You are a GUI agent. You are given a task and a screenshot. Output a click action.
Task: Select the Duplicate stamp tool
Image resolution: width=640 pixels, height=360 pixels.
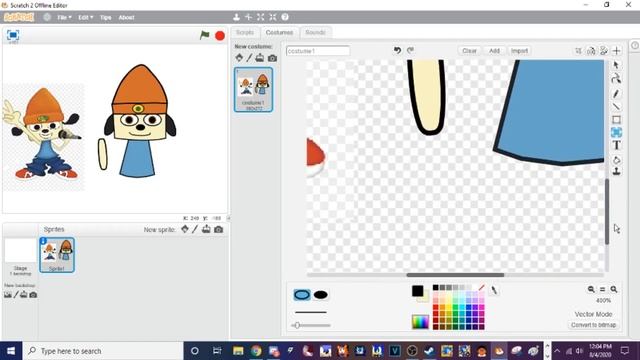tap(616, 171)
